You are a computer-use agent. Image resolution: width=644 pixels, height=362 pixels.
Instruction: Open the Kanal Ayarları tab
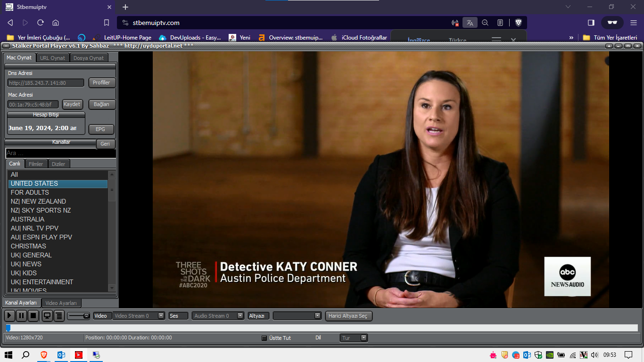[21, 303]
